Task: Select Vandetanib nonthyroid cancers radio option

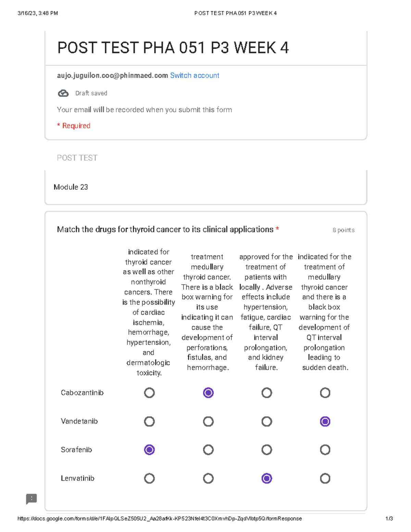Action: [x=149, y=421]
